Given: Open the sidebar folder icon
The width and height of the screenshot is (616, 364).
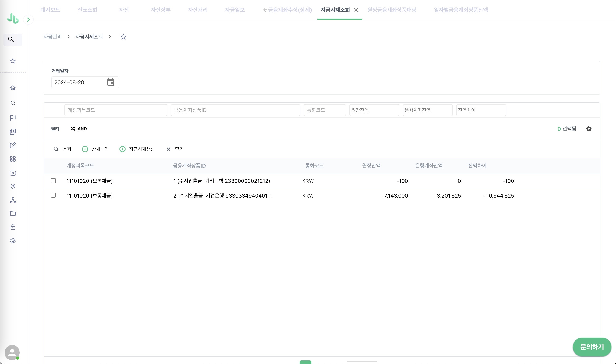Looking at the screenshot, I should (x=13, y=213).
